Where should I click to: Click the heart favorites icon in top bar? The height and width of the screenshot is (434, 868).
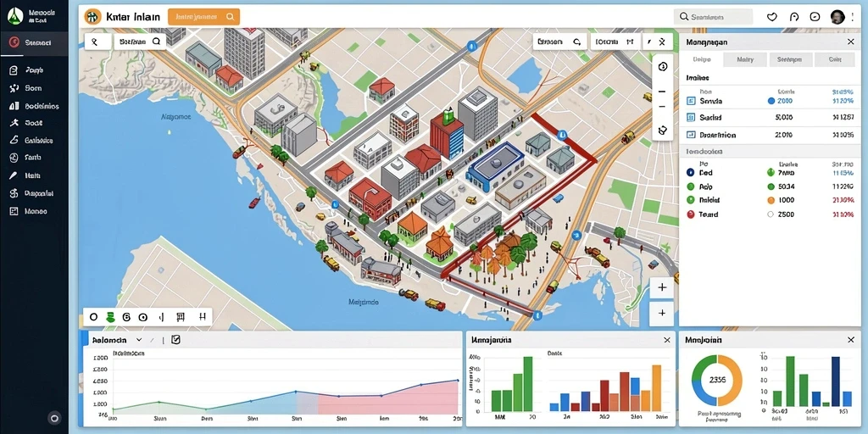(x=771, y=17)
